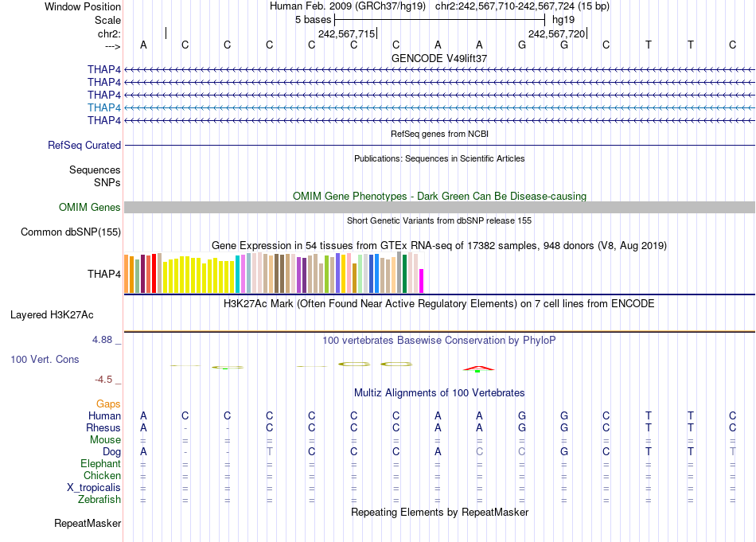Click the cyan bar in GTEx chart
This screenshot has width=756, height=542.
click(237, 275)
